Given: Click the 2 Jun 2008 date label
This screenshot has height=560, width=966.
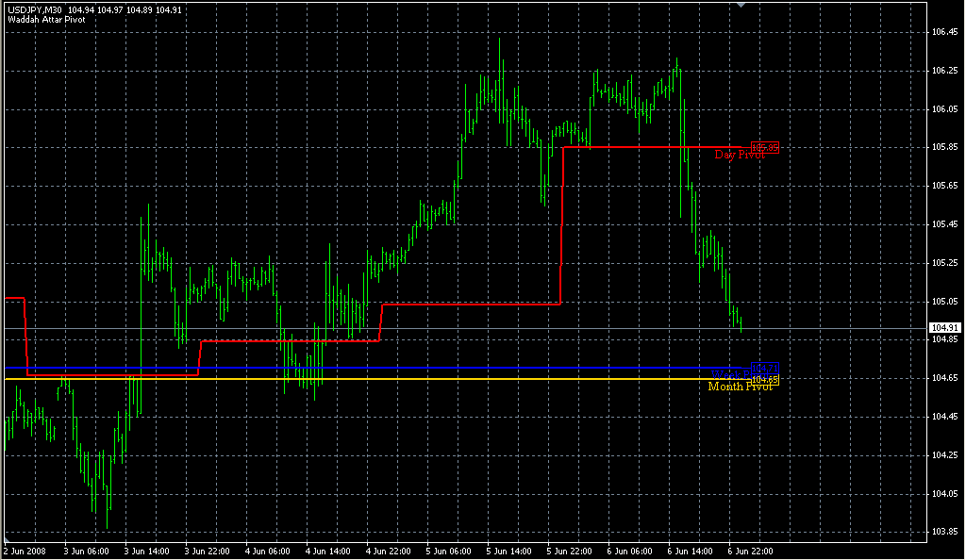Looking at the screenshot, I should pyautogui.click(x=25, y=551).
